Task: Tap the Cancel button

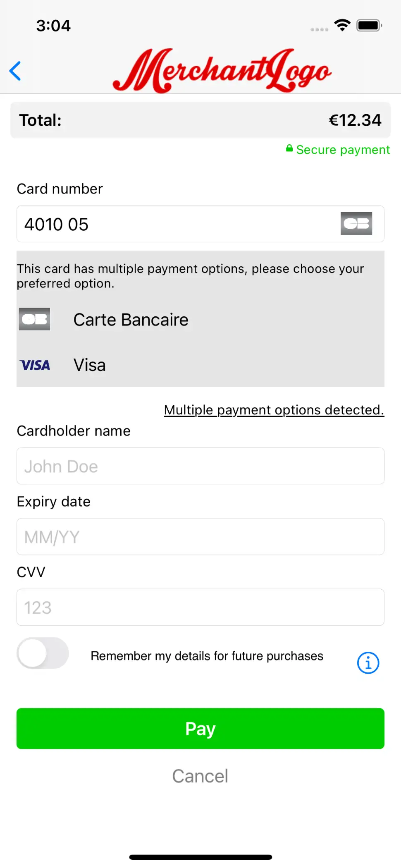Action: [x=200, y=776]
